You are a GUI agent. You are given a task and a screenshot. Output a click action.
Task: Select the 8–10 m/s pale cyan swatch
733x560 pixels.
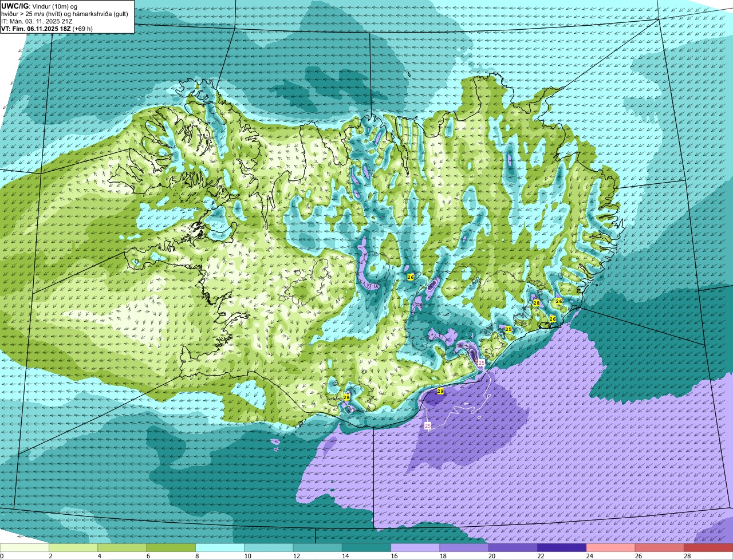[x=220, y=547]
